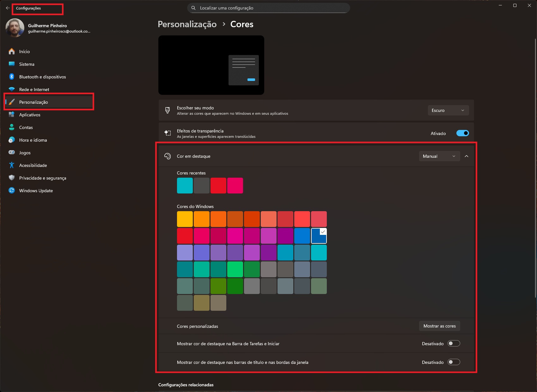Viewport: 537px width, 392px height.
Task: Open Guilherme Pinheiro account profile
Action: tap(47, 28)
